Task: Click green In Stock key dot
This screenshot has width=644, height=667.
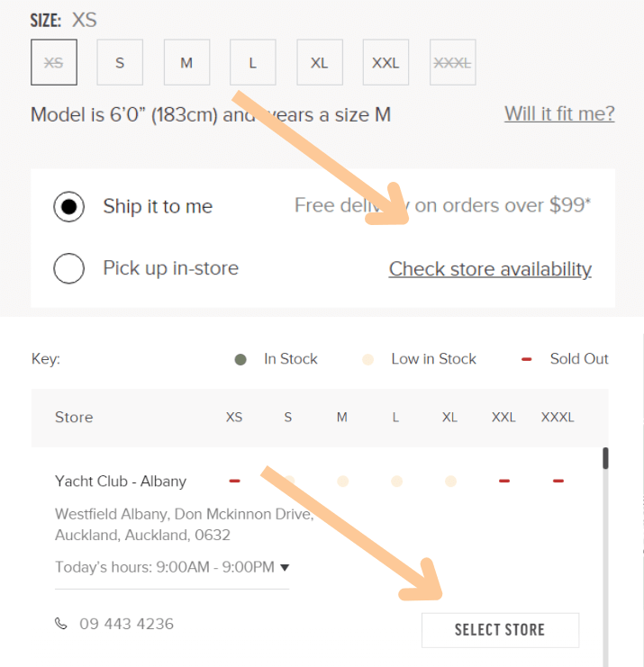Action: 240,360
